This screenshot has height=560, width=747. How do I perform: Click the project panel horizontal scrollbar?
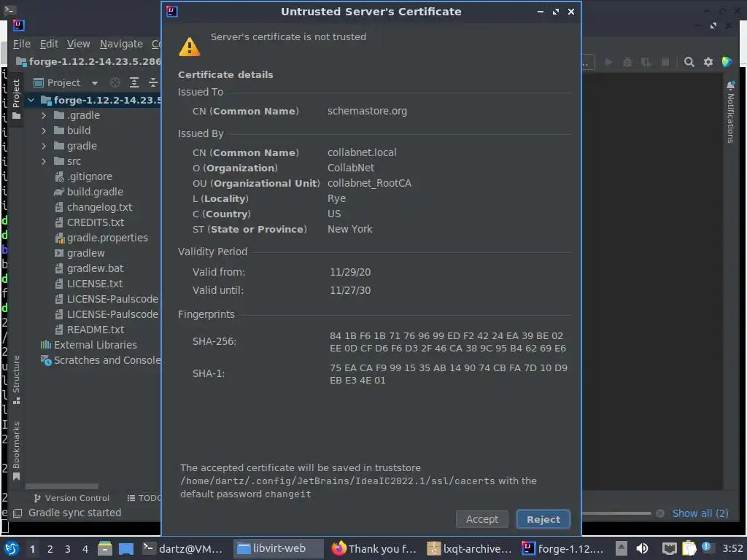point(62,486)
